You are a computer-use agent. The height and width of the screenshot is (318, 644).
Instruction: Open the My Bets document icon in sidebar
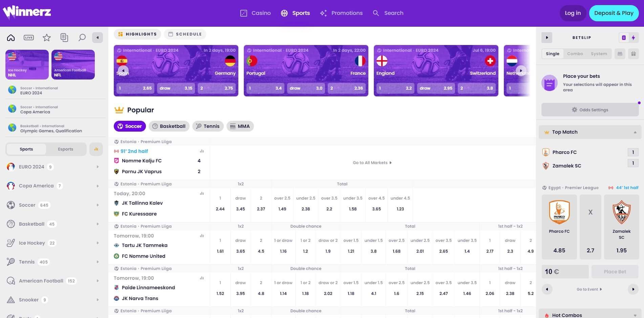64,37
